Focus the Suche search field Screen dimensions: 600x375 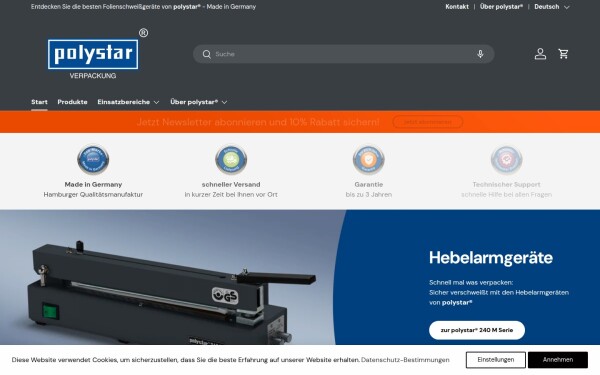click(344, 54)
